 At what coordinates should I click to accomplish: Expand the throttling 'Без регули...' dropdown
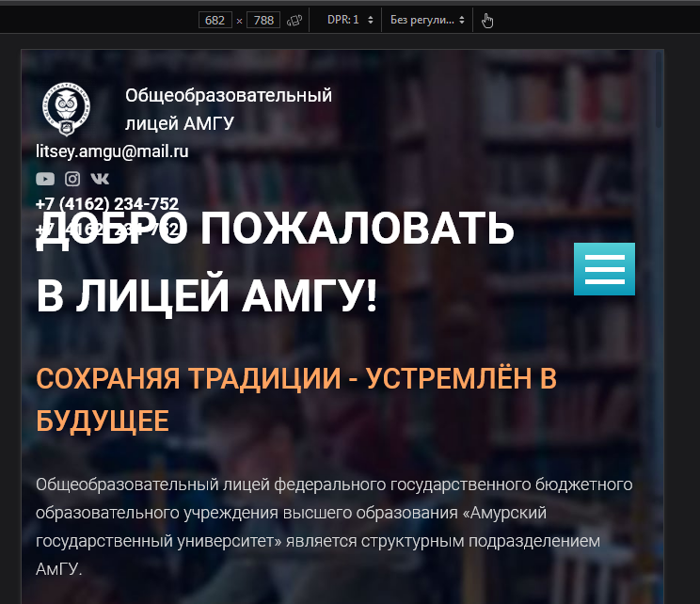(428, 20)
